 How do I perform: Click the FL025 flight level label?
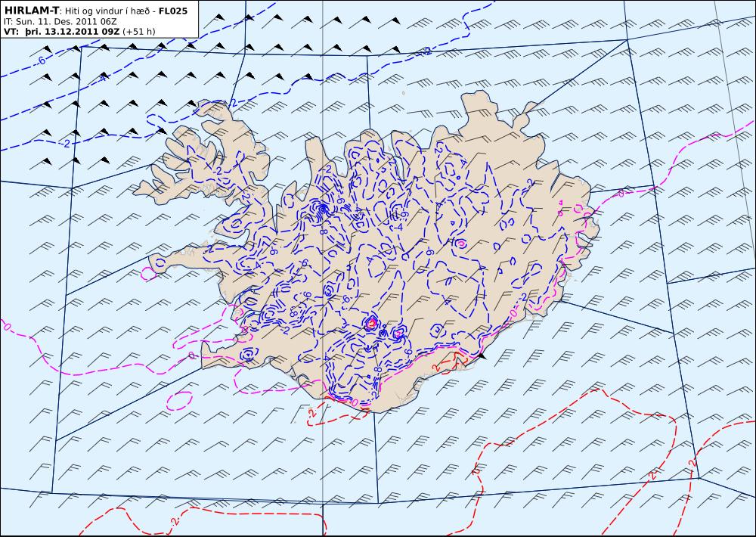pyautogui.click(x=172, y=11)
